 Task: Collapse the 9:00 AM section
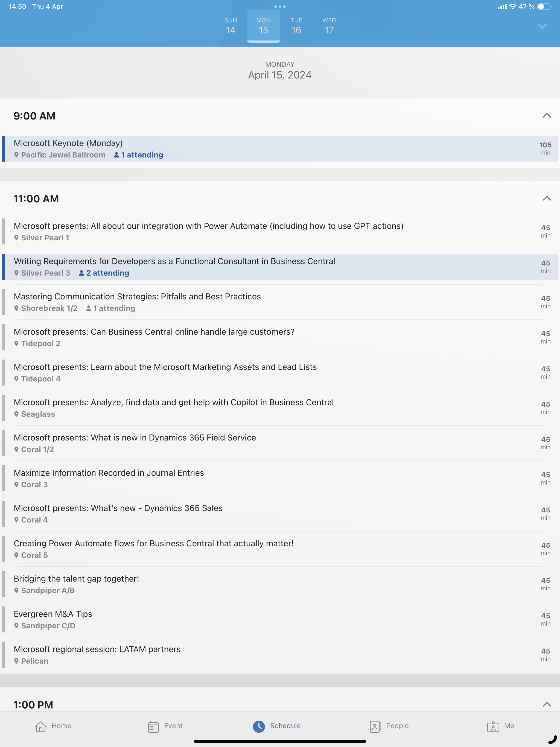pos(547,116)
